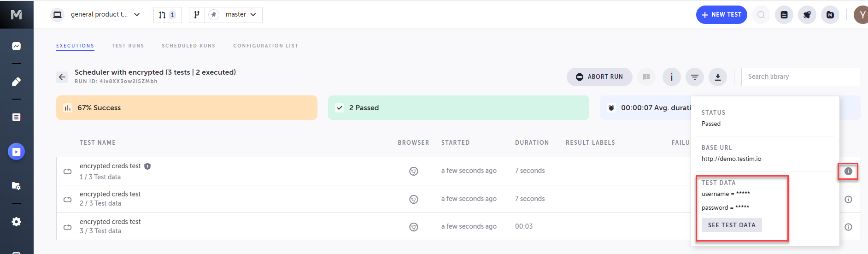Open the dashboard chart icon in sidebar
The width and height of the screenshot is (868, 254).
[x=16, y=46]
